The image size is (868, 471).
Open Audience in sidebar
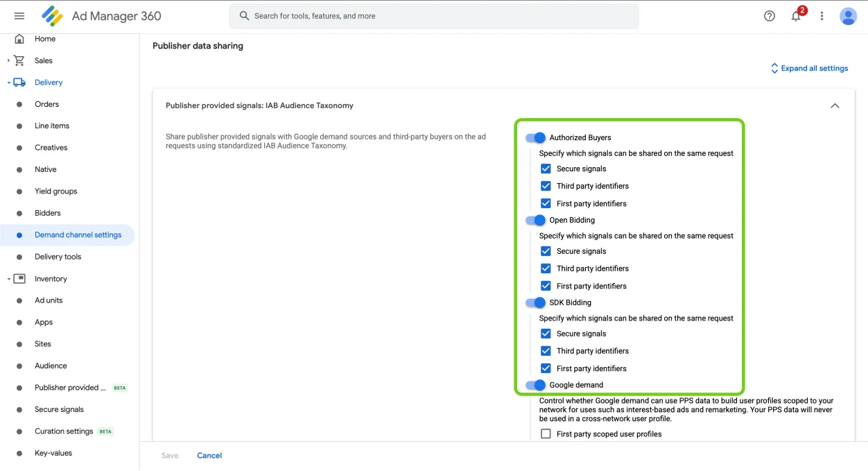(x=51, y=366)
